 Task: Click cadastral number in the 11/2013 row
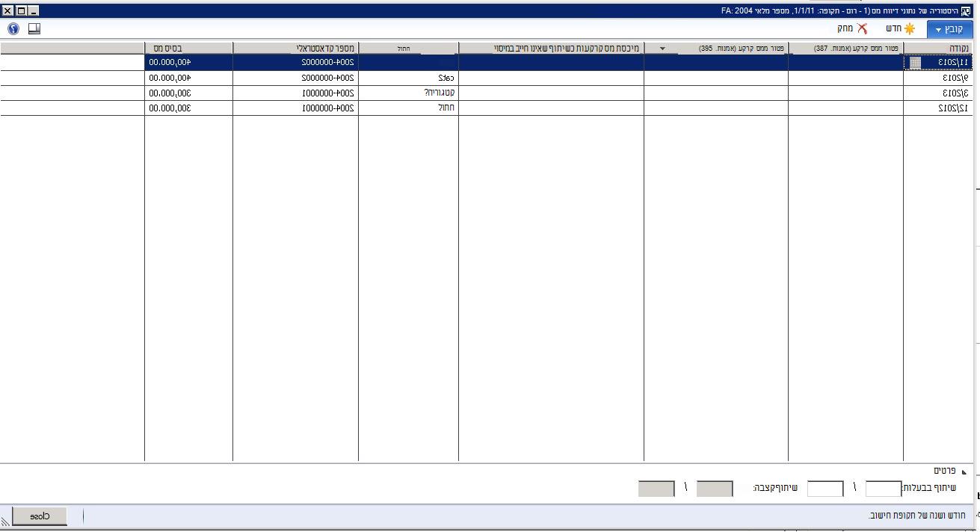point(295,63)
